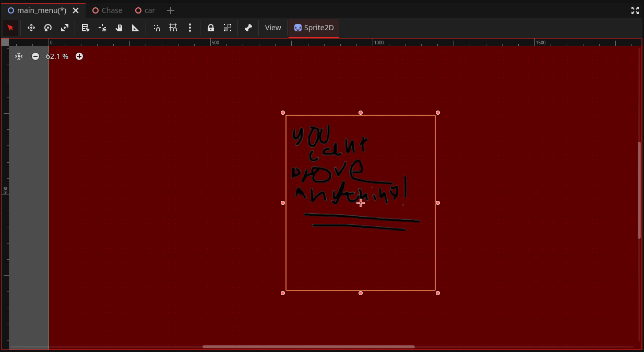The height and width of the screenshot is (352, 644).
Task: Zoom out with the minus button
Action: [35, 56]
